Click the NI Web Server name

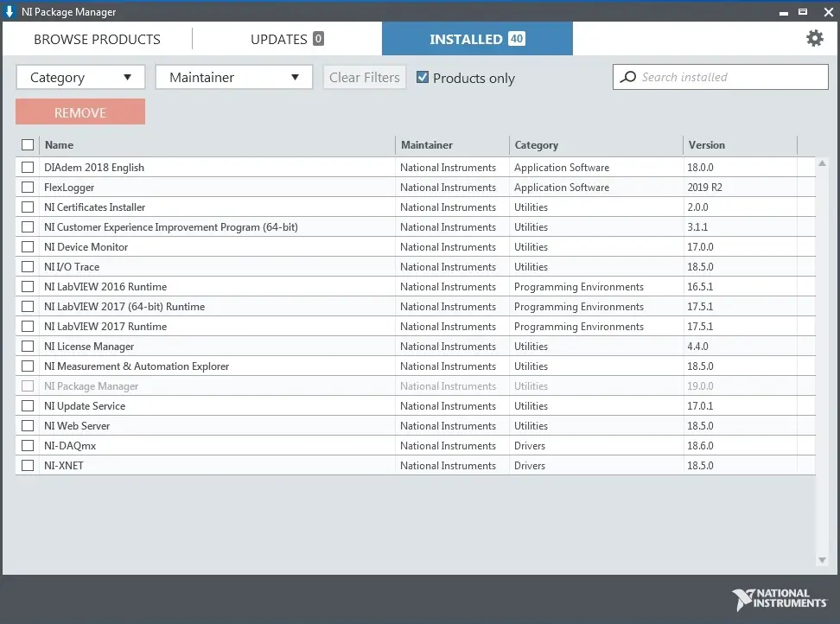(x=77, y=426)
